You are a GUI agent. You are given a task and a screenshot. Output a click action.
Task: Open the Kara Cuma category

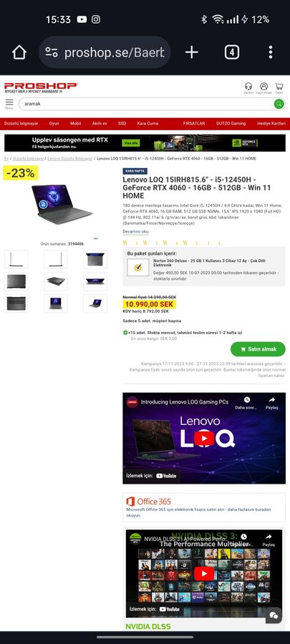(x=148, y=123)
